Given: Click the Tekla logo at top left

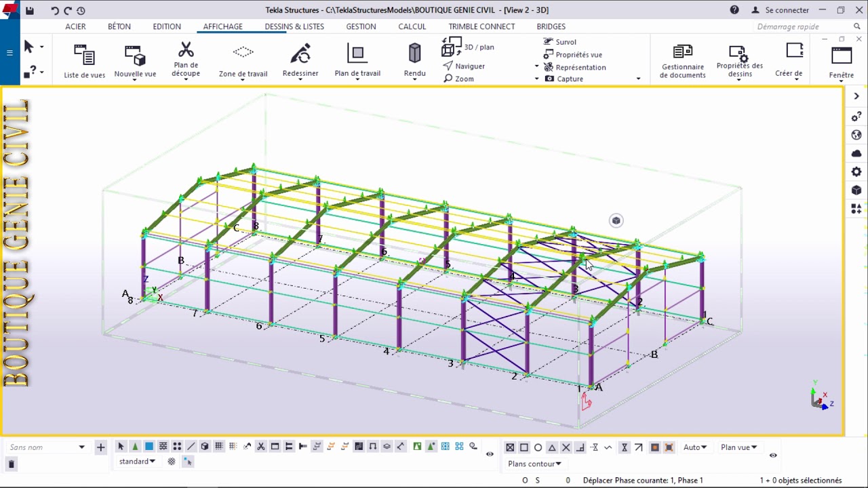Looking at the screenshot, I should (9, 11).
